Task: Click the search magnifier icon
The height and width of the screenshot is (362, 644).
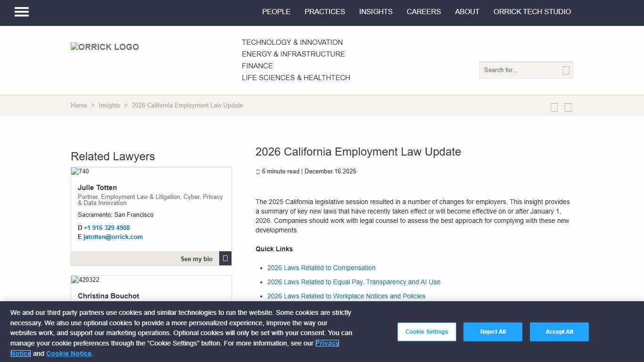Action: pos(565,70)
